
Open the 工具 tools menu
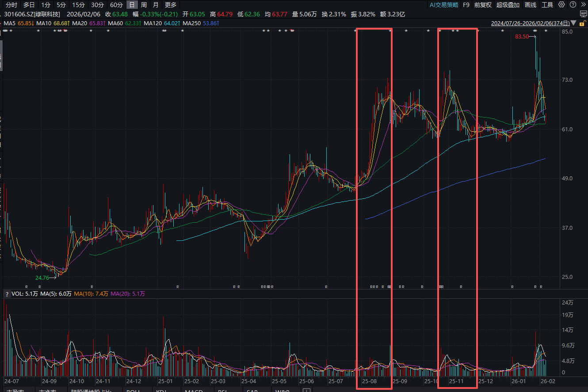[x=547, y=5]
